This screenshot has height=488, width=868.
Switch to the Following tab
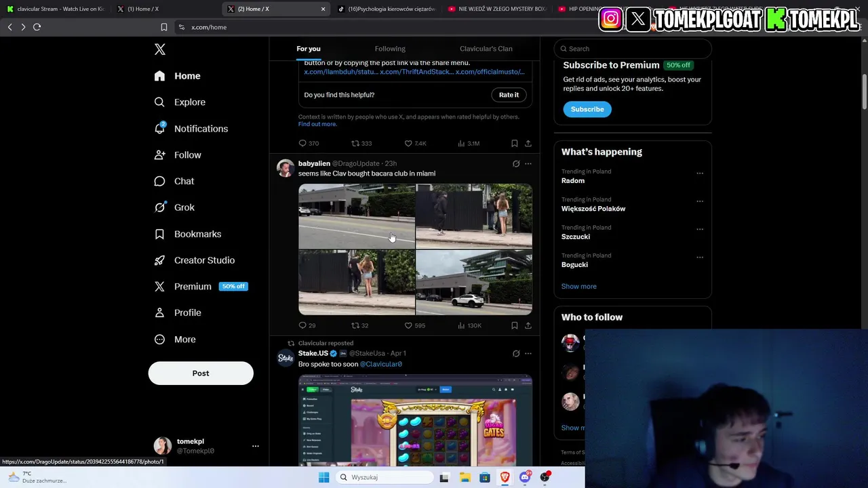point(390,49)
